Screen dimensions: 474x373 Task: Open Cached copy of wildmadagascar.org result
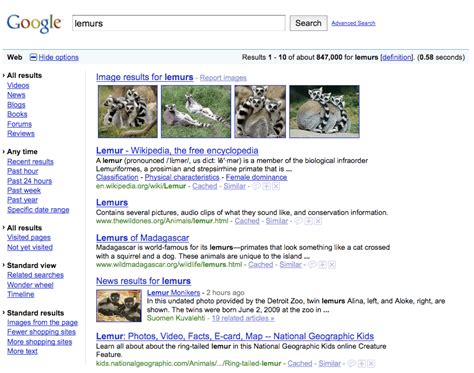tap(261, 265)
